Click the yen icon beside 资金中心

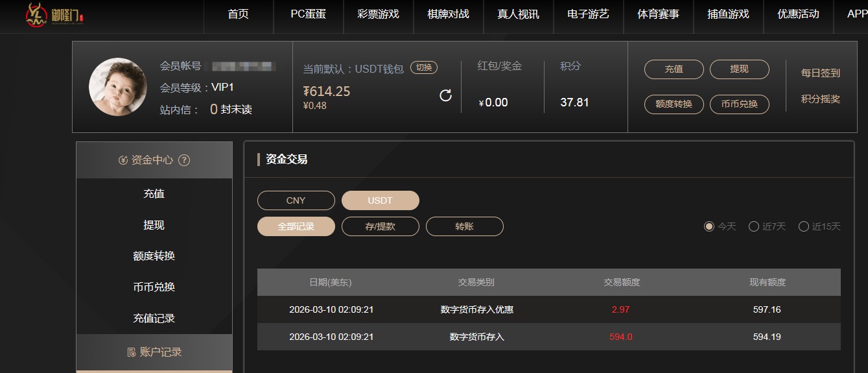[123, 160]
